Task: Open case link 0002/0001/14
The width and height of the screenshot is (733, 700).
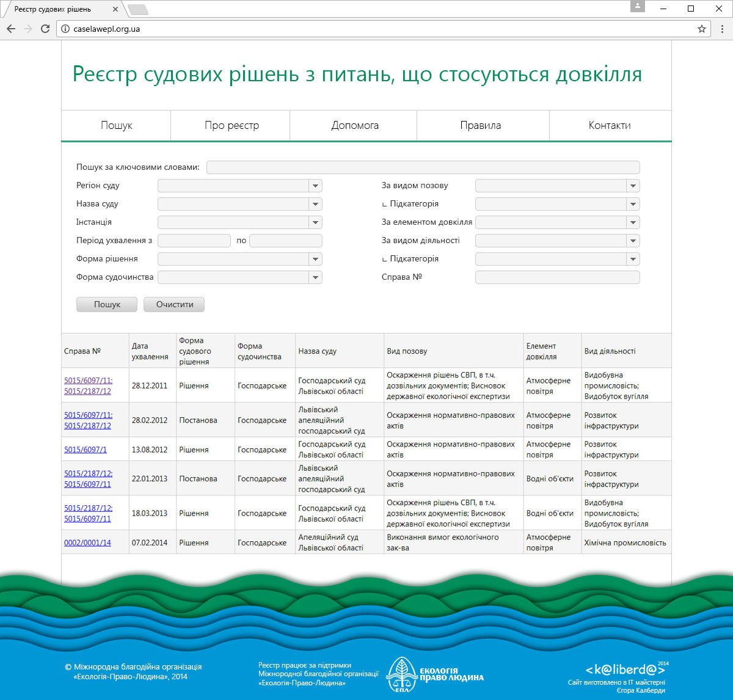Action: 87,542
